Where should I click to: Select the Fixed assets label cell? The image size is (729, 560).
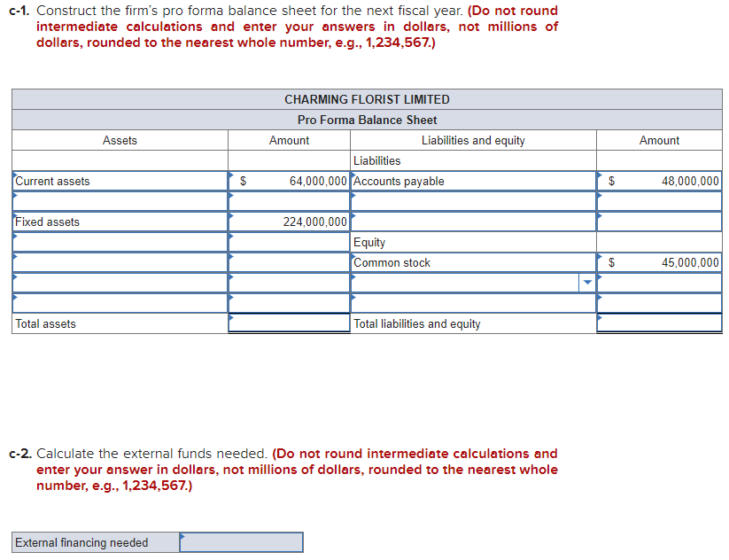pyautogui.click(x=120, y=222)
